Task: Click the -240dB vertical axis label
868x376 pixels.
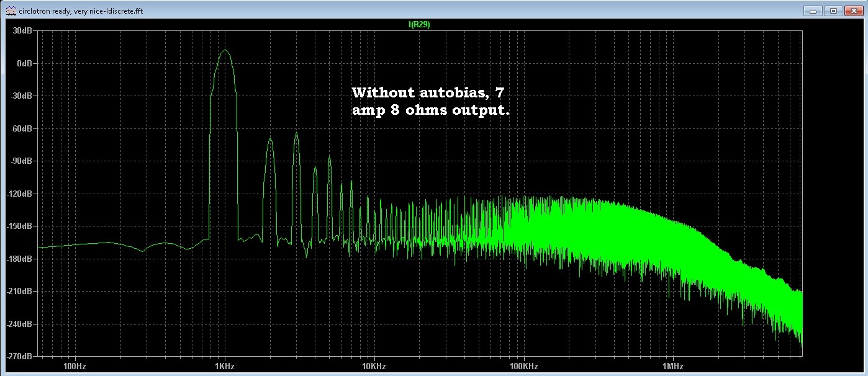Action: point(19,324)
